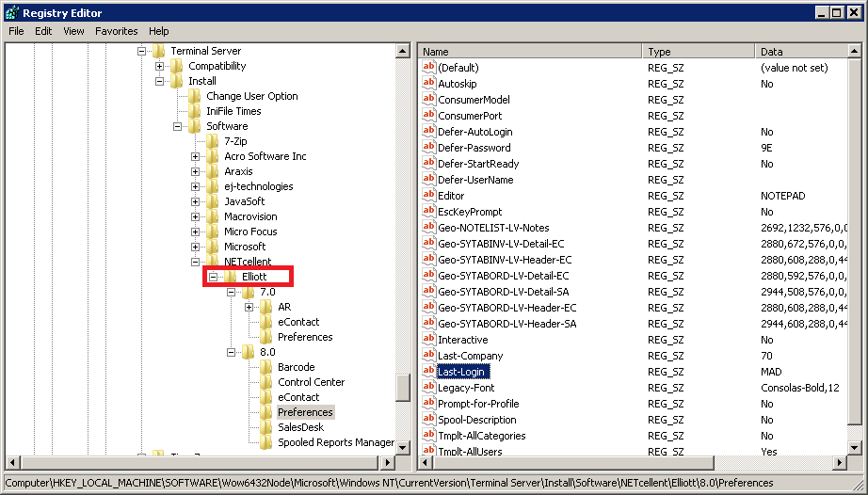Expand the Acro Software Inc key
This screenshot has width=868, height=495.
(x=196, y=156)
